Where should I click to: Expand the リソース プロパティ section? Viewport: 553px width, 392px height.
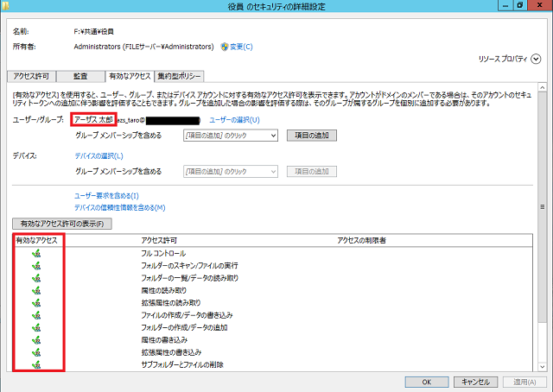tap(536, 60)
